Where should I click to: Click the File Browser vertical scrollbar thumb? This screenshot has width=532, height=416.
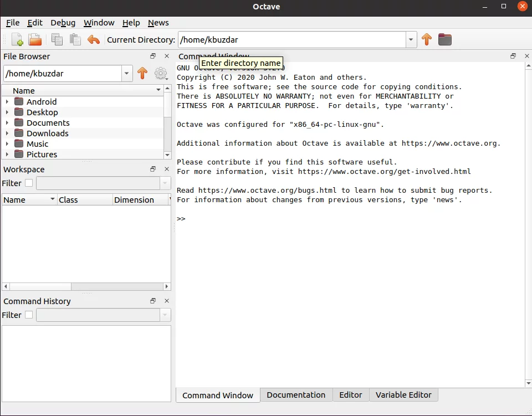tap(167, 104)
